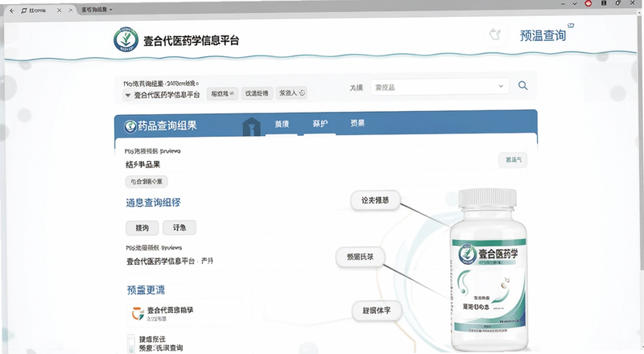Click the faint icon left of 预温查询

(495, 35)
